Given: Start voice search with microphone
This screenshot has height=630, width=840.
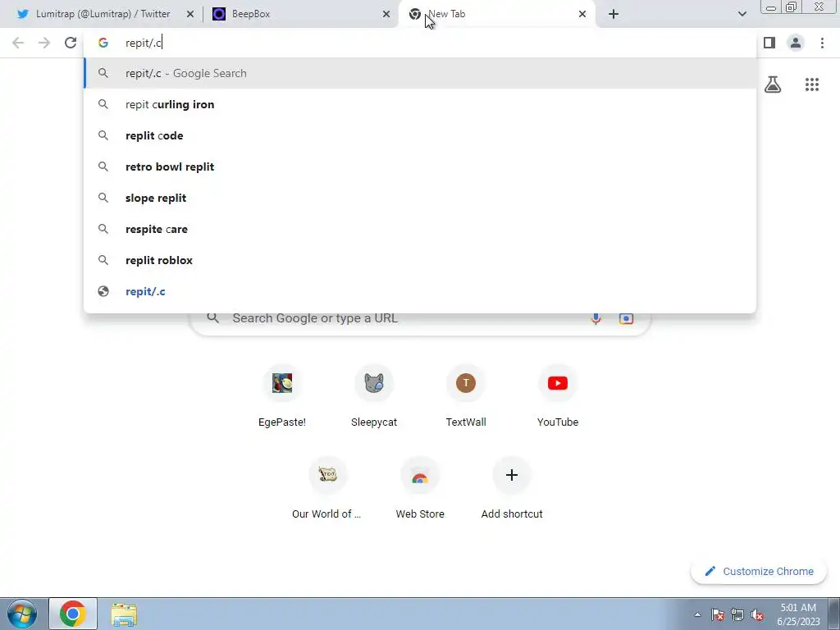Looking at the screenshot, I should [x=596, y=318].
